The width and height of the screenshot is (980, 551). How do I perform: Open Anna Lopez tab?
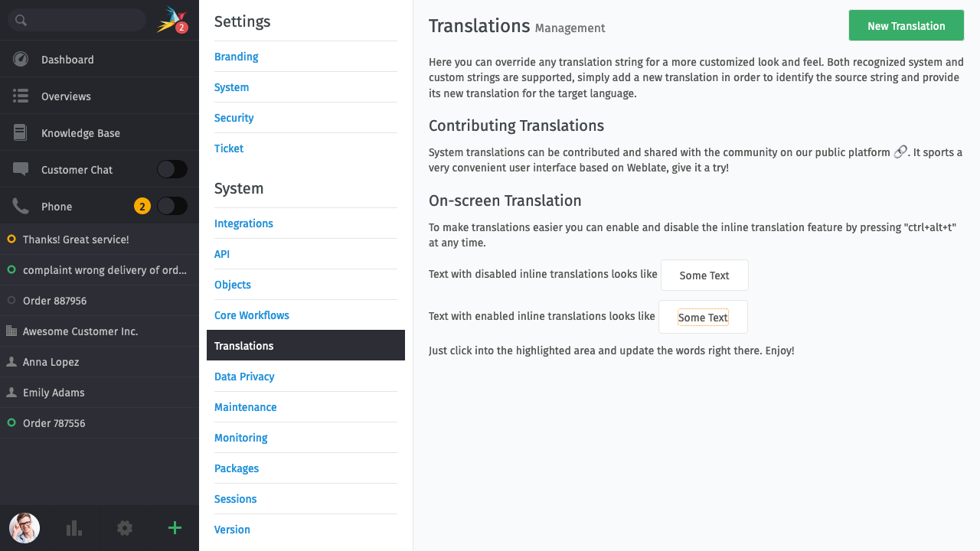click(x=100, y=362)
